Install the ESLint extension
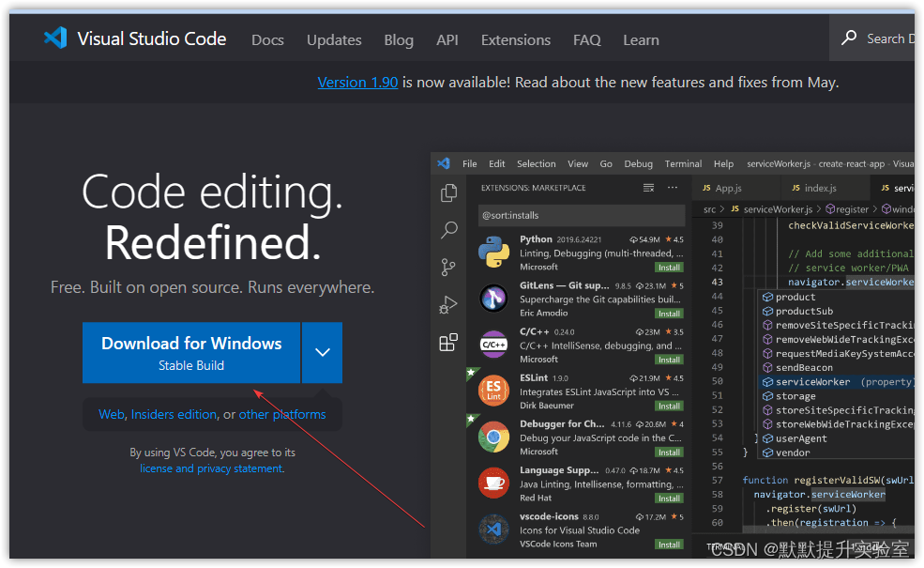The image size is (924, 568). tap(669, 407)
